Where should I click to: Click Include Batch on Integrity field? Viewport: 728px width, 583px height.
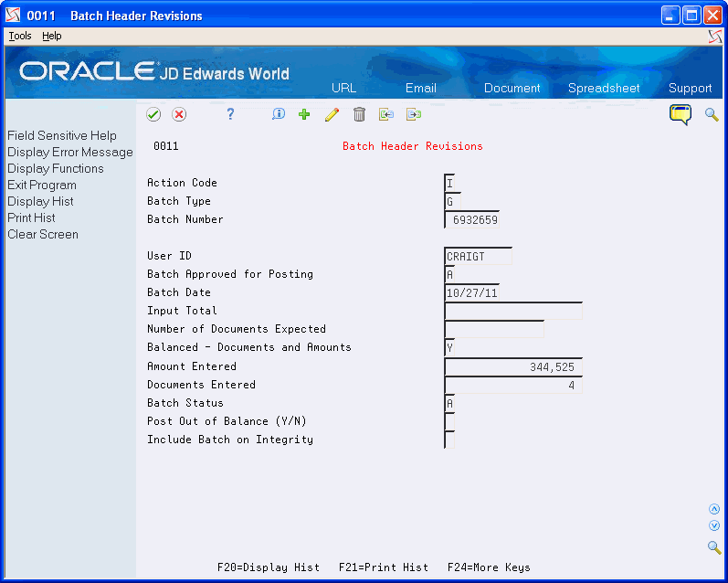click(449, 440)
